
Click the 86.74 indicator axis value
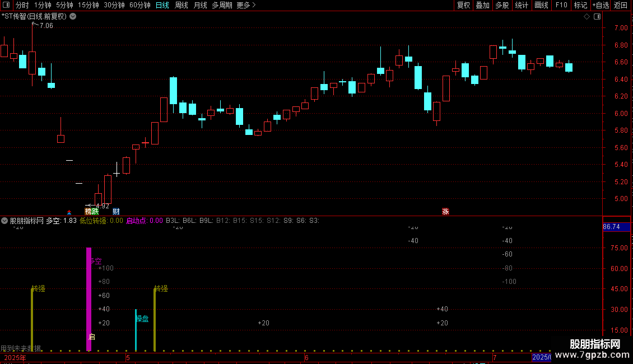click(611, 227)
